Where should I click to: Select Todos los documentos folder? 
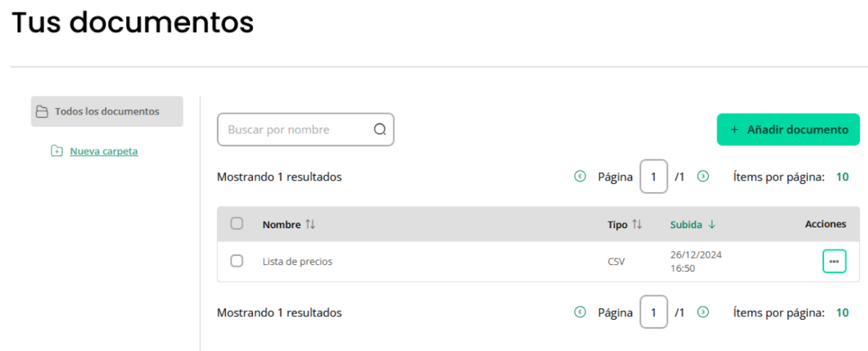click(x=107, y=111)
